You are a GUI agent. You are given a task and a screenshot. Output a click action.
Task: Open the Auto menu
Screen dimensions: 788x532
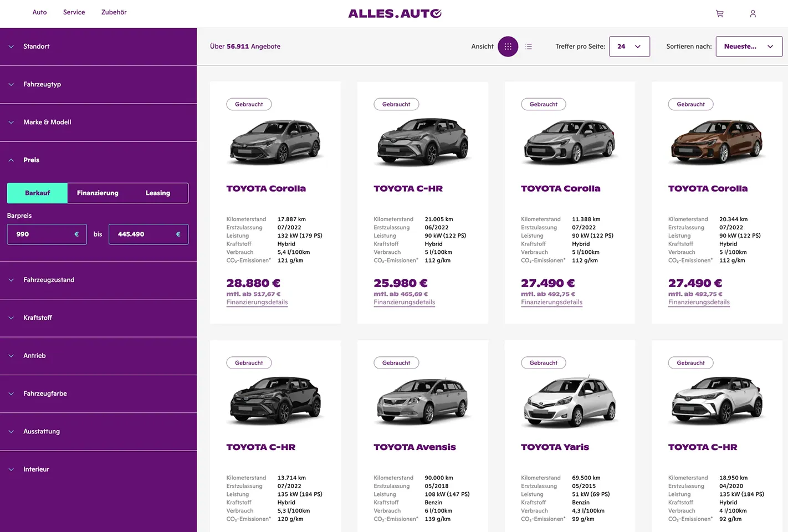[x=39, y=12]
